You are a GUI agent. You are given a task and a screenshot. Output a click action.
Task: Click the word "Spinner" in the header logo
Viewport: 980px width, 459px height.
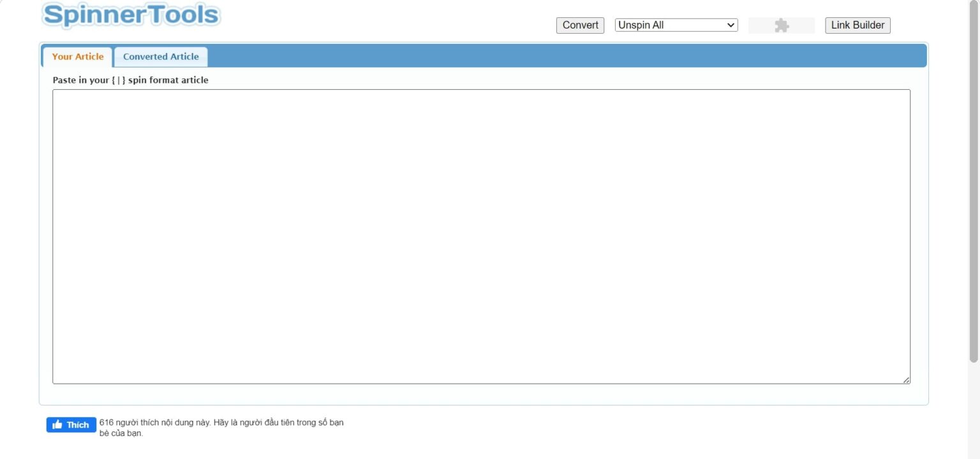click(94, 15)
